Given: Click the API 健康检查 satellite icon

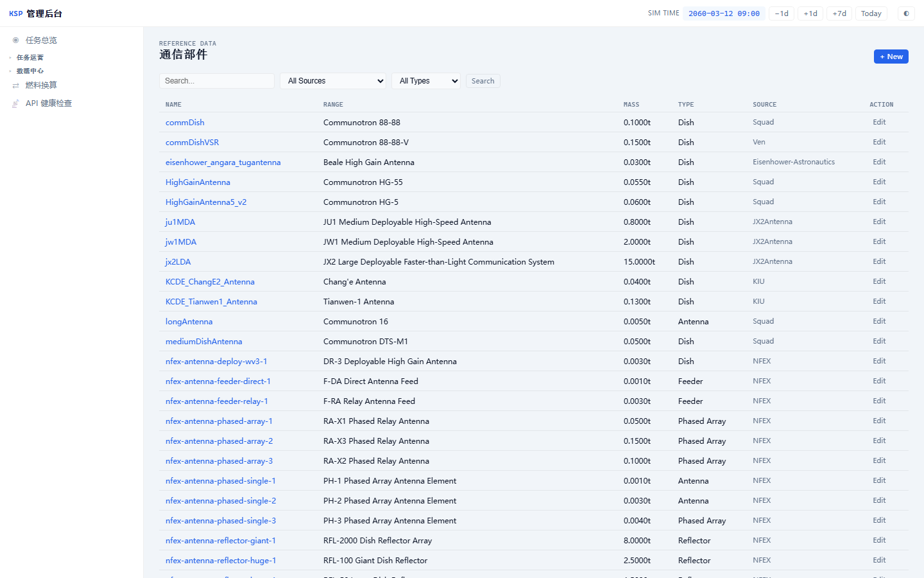Looking at the screenshot, I should point(15,103).
